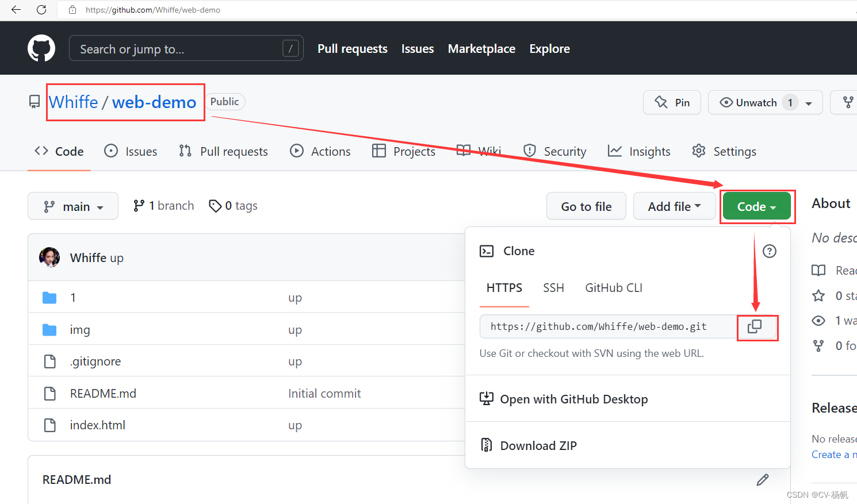Open the Actions tab
Screen dimensions: 857x504
[x=320, y=151]
